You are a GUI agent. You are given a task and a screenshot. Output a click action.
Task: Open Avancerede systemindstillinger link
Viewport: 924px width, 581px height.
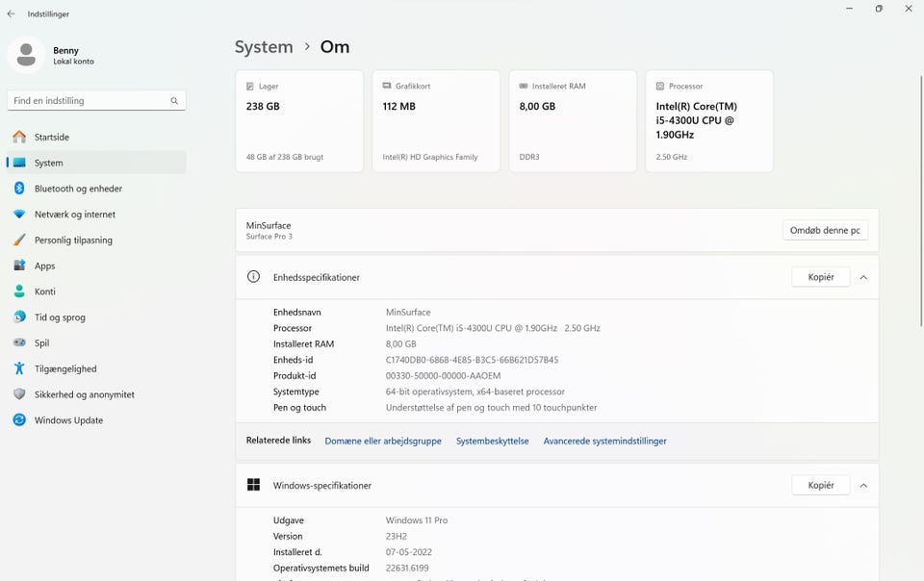tap(604, 441)
